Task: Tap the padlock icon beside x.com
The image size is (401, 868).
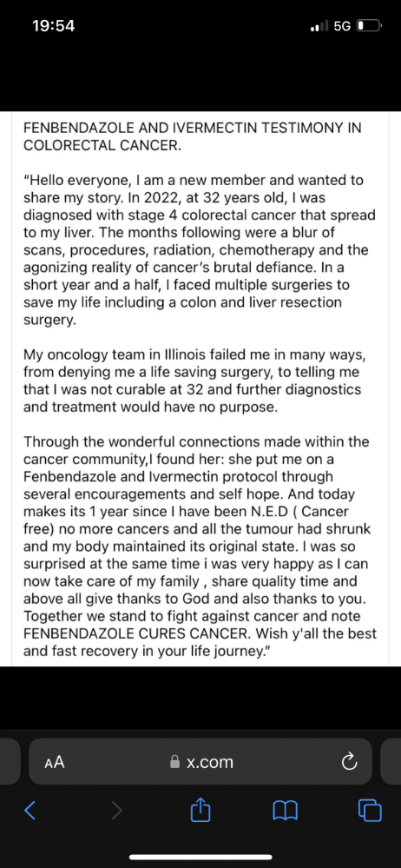Action: [174, 762]
